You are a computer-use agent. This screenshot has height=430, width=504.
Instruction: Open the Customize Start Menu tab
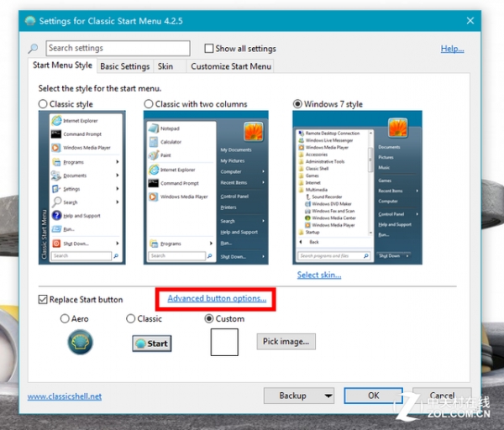231,66
